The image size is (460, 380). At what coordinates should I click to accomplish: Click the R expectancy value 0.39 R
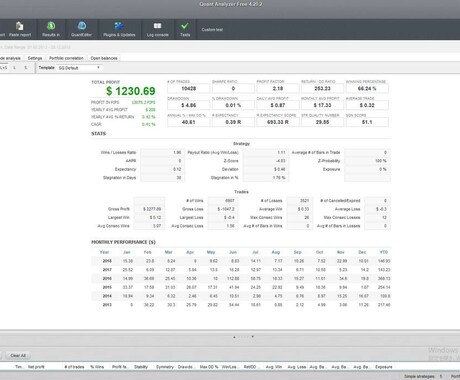[x=233, y=122]
